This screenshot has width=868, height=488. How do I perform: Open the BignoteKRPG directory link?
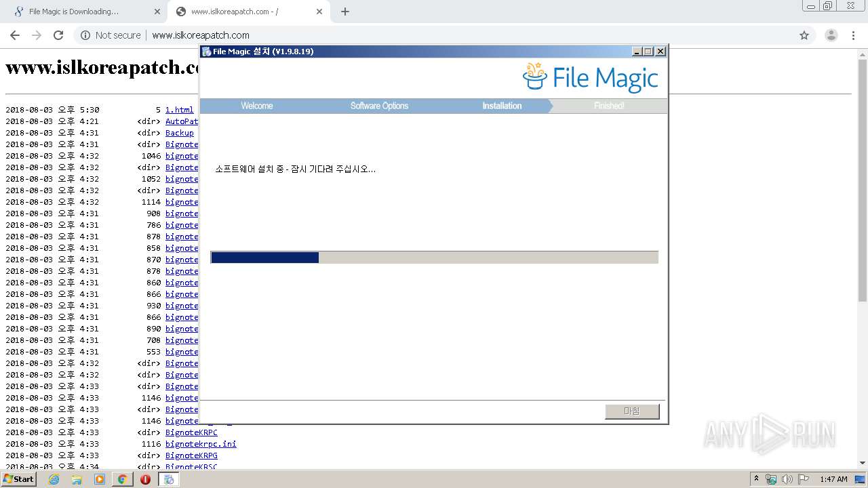191,455
